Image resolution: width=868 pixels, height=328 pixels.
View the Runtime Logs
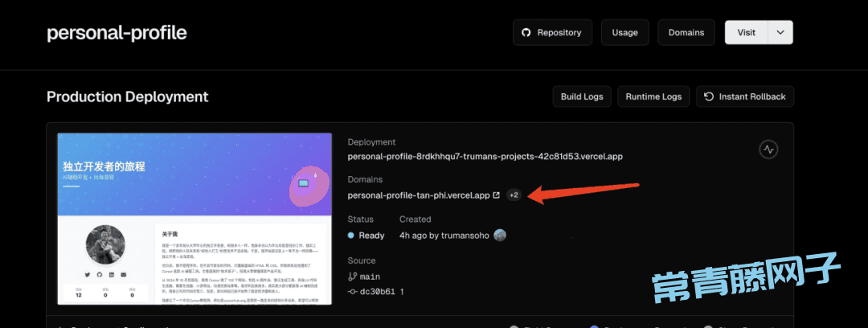point(653,96)
